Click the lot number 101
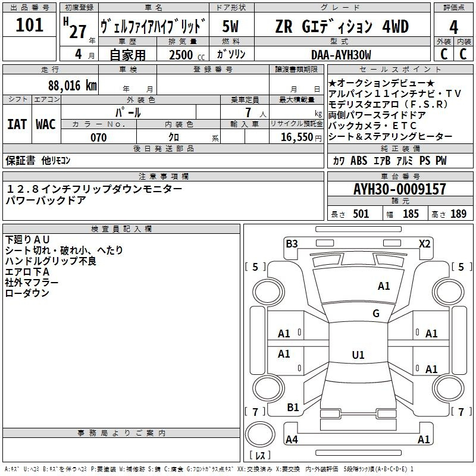Image resolution: width=476 pixels, height=476 pixels. pyautogui.click(x=29, y=24)
